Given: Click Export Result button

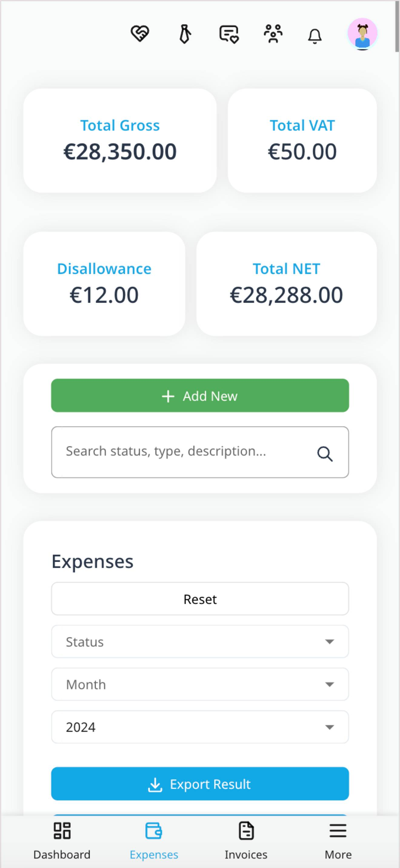Looking at the screenshot, I should click(200, 784).
